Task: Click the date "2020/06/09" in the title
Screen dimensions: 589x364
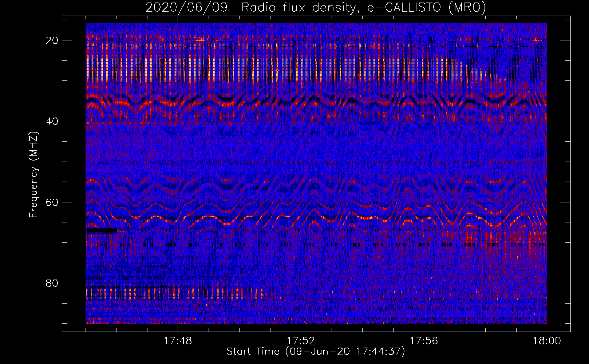Action: coord(186,8)
